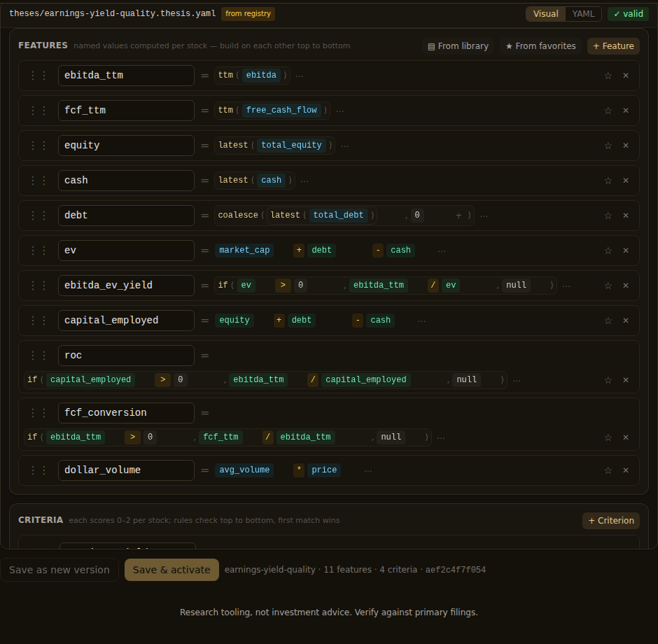Favorite the debt feature
Screen dimensions: 658x644
608,216
